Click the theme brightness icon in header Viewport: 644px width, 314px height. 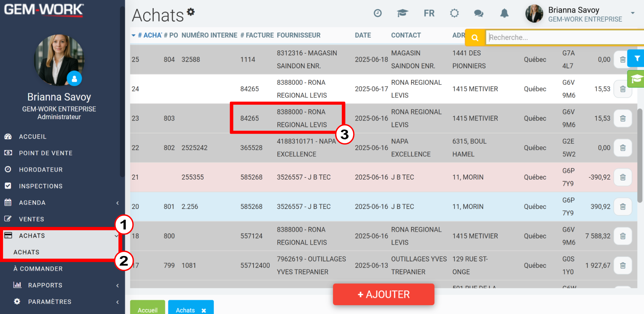click(x=454, y=13)
